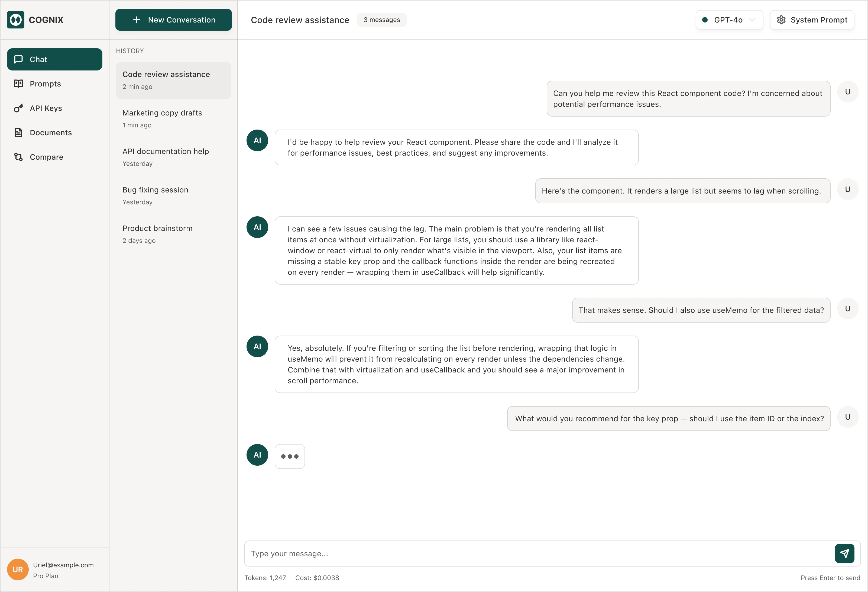Start a New Conversation

click(x=173, y=20)
